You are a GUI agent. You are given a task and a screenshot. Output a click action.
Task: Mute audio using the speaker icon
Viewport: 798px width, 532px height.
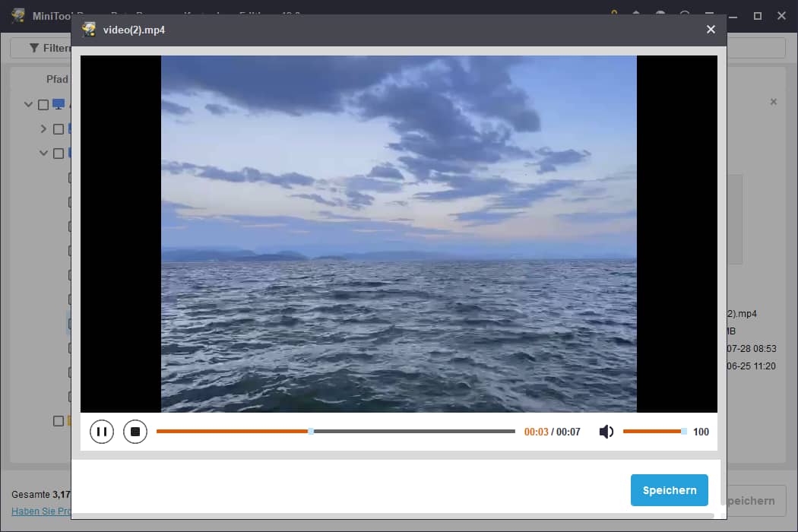(606, 432)
